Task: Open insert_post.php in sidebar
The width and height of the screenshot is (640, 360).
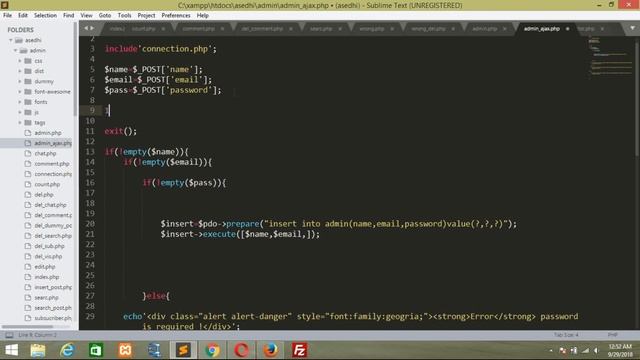Action: point(53,287)
